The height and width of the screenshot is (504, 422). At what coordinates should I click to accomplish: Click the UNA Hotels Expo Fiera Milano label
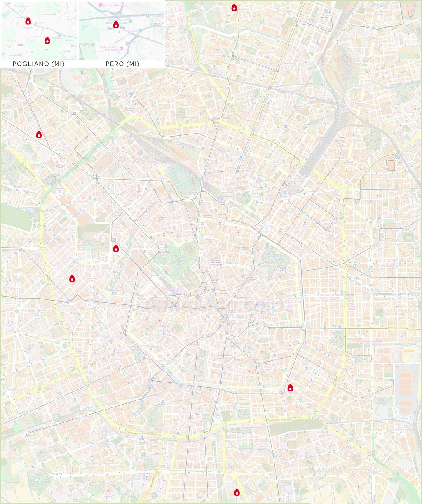109,49
